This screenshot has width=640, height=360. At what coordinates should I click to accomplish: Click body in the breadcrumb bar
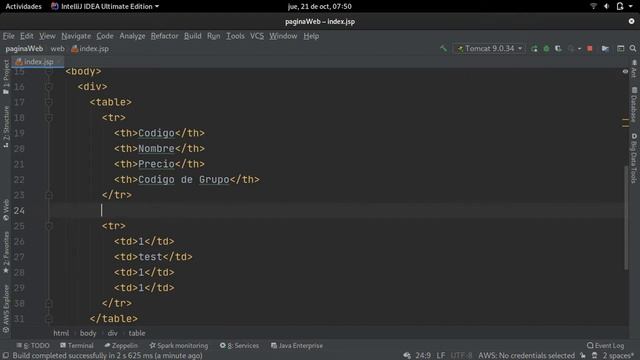pos(88,333)
